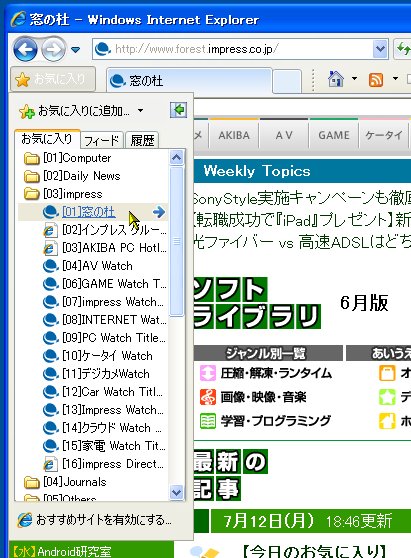Click the green book 学習 category icon

[x=207, y=421]
